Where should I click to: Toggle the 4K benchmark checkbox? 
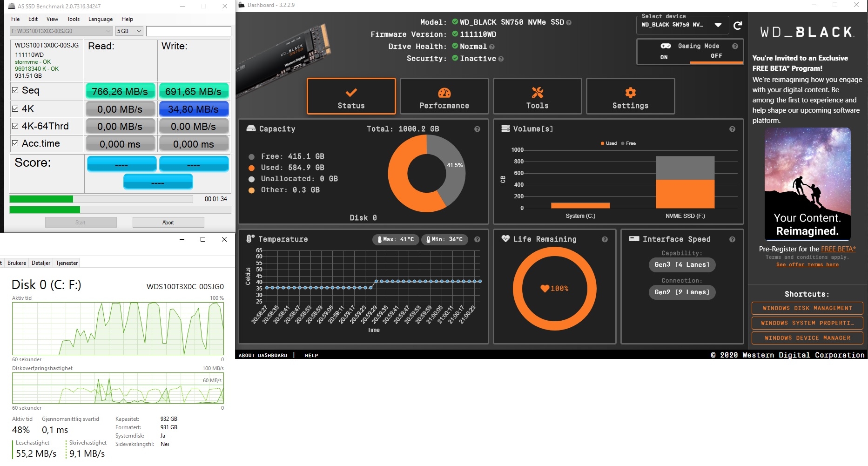click(15, 109)
